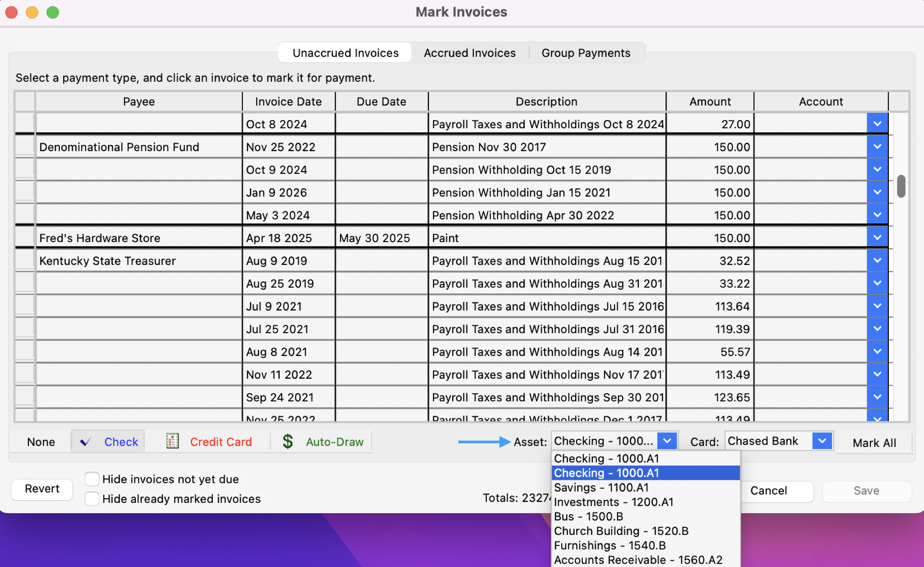Screen dimensions: 924x567
Task: Click the row marker for Denominational Pension Fund
Action: (x=25, y=147)
